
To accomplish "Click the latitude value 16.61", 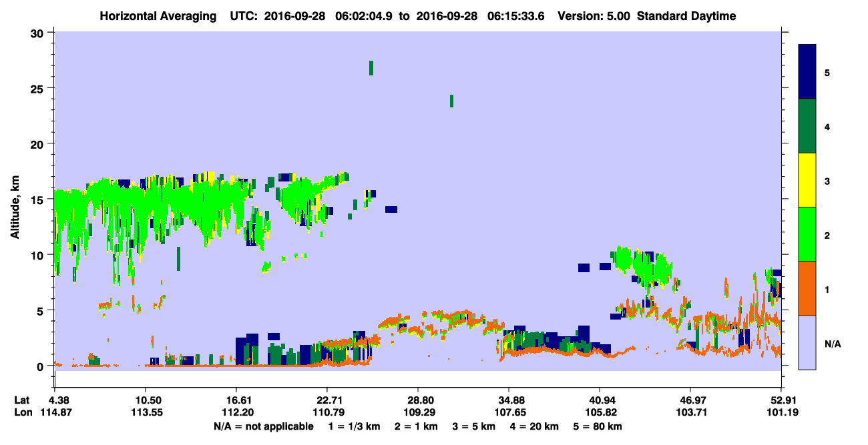I will (x=236, y=400).
